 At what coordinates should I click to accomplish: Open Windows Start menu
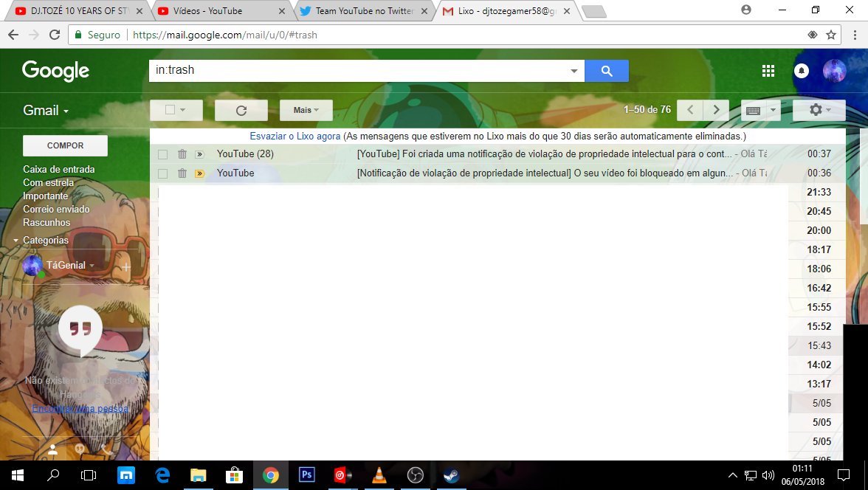tap(18, 475)
